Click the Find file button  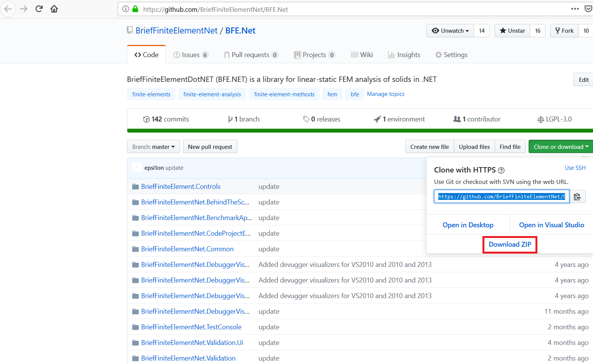click(510, 147)
